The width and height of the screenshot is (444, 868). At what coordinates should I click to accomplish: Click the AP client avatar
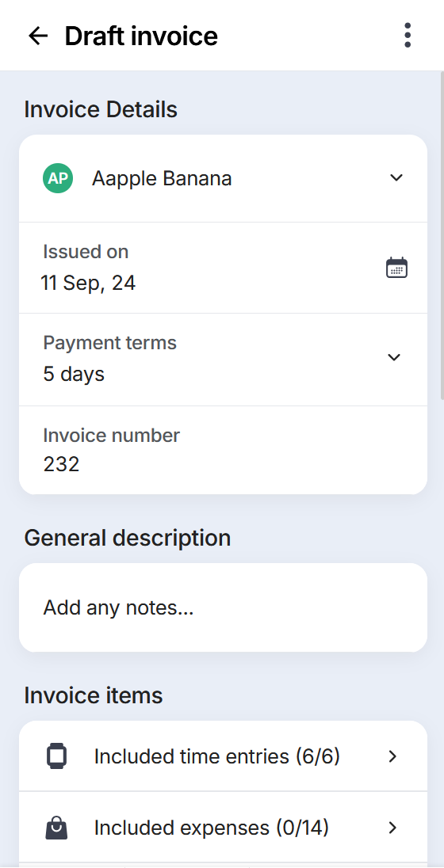58,178
